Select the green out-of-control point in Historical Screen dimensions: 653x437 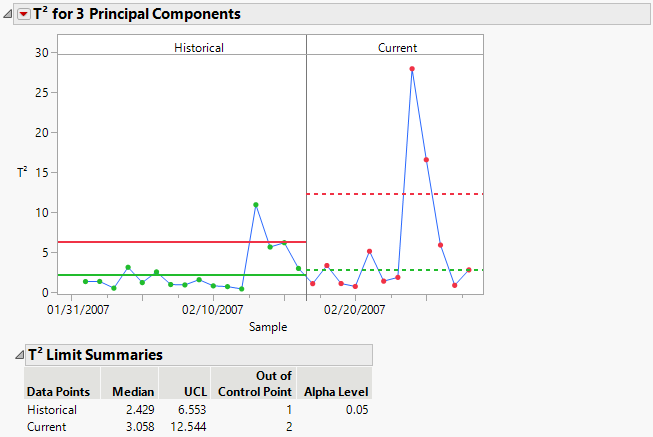coord(256,205)
